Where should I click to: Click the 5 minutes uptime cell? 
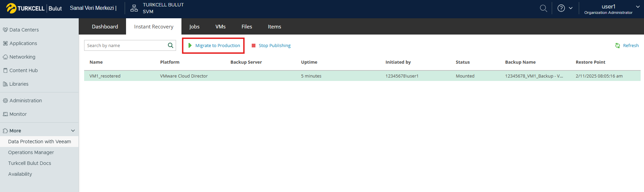coord(311,76)
